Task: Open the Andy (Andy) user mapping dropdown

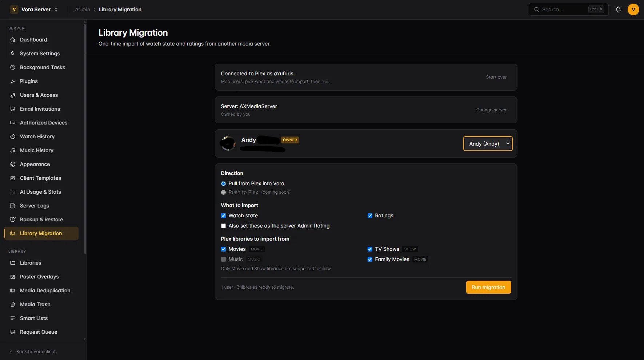Action: point(488,143)
